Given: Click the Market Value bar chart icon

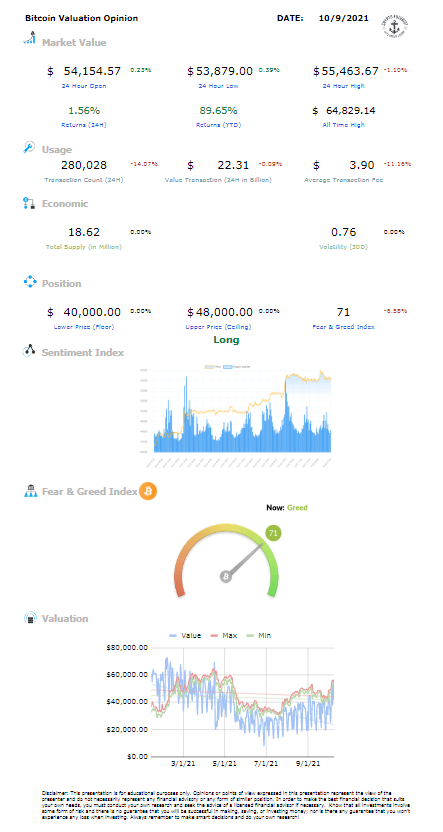Looking at the screenshot, I should click(x=30, y=38).
